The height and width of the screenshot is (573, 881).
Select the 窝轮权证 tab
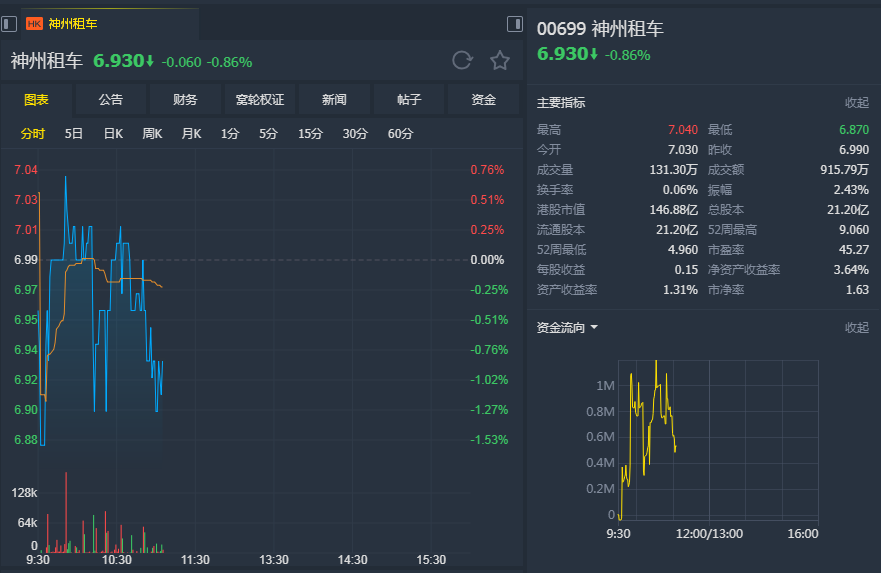tap(260, 99)
